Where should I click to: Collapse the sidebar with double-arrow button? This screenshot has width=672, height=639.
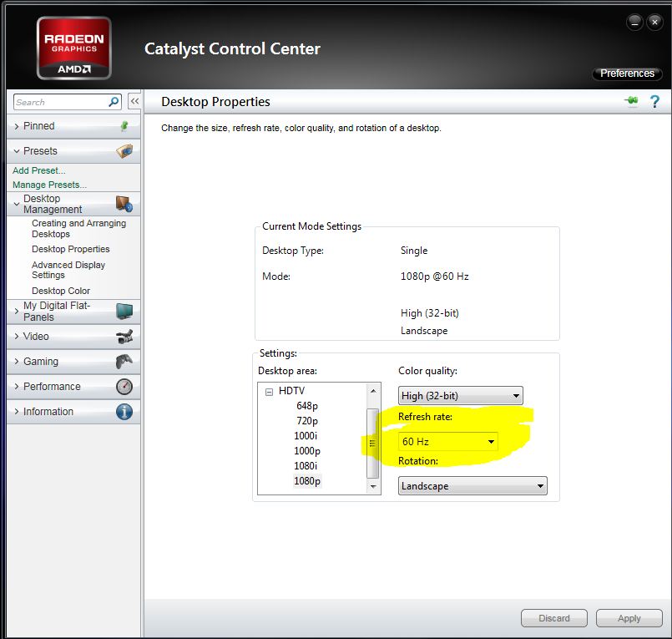click(x=134, y=101)
